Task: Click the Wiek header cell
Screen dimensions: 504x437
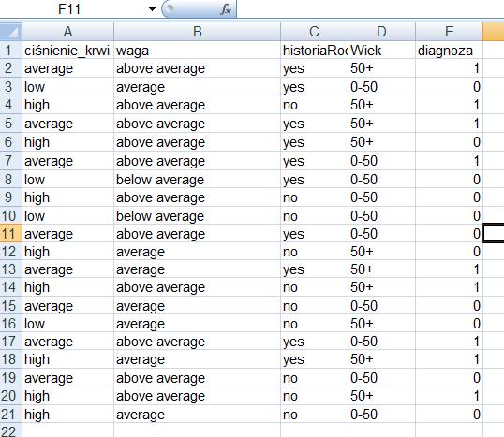Action: click(x=381, y=51)
